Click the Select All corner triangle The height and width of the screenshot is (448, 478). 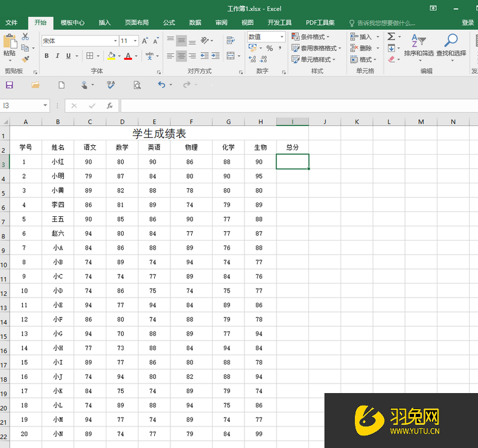[x=5, y=122]
